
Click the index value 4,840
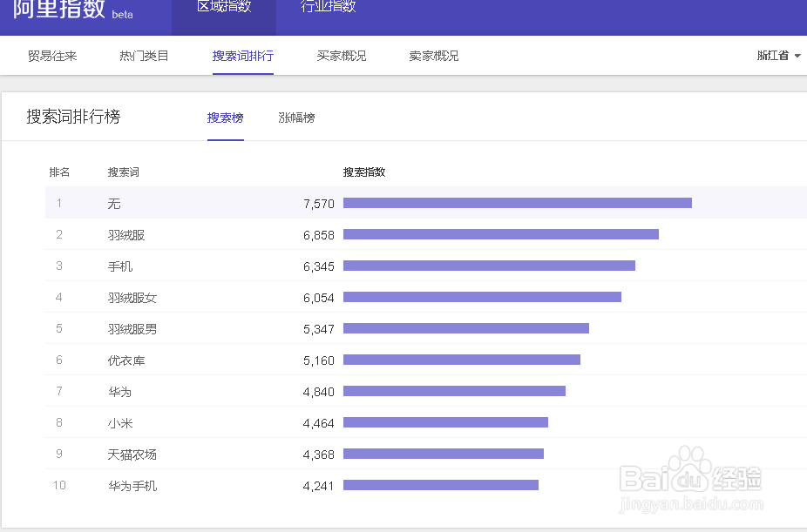pos(319,392)
